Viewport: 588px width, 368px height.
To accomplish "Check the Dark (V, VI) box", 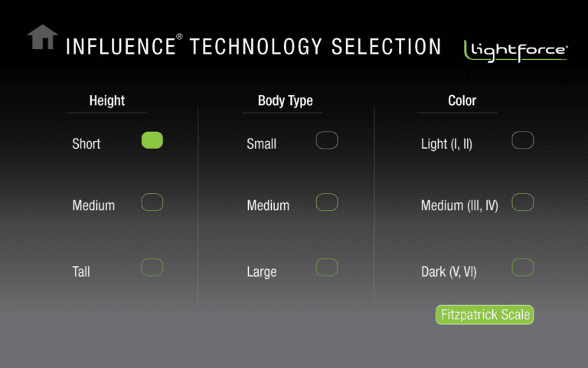I will tap(523, 268).
